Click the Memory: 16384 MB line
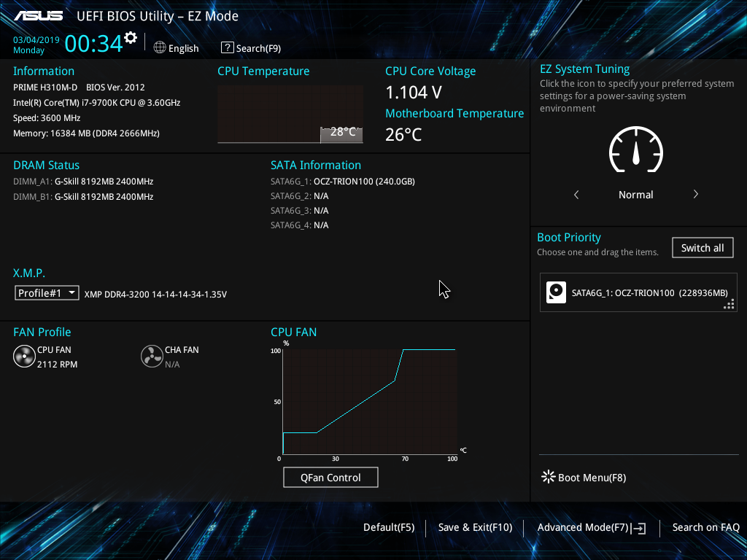Screen dimensions: 747x560 86,133
